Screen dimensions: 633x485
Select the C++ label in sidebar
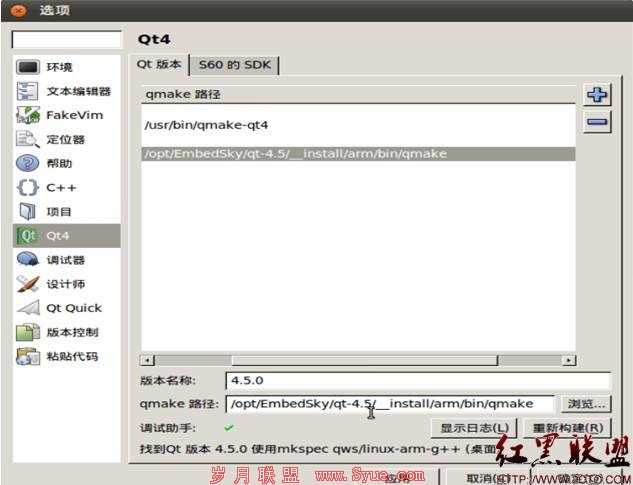[61, 188]
